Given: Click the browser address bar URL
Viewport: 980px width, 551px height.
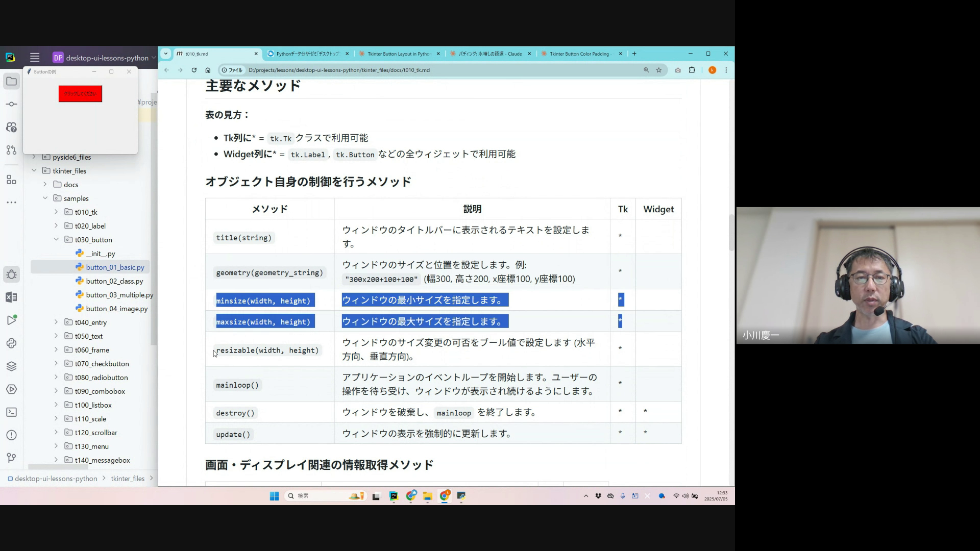Looking at the screenshot, I should (339, 70).
